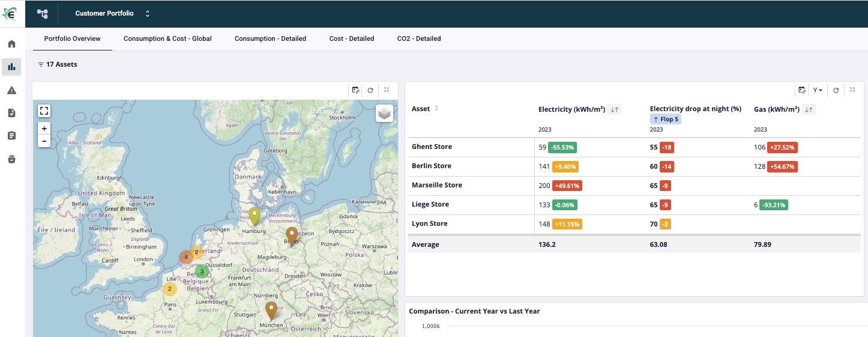Expand the map widget to full size

click(387, 90)
